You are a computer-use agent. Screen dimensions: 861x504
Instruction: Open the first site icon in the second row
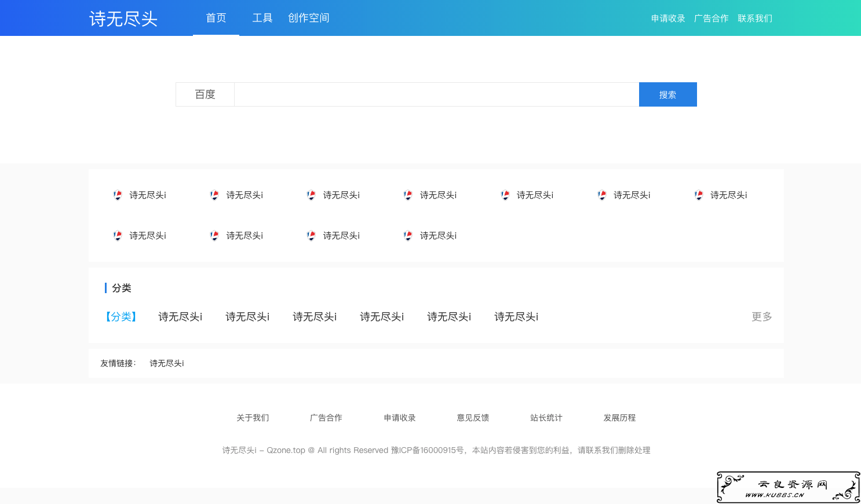coord(118,236)
